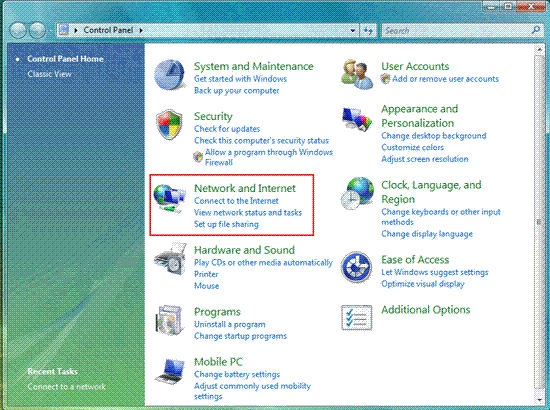
Task: Switch to Classic View
Action: click(x=49, y=74)
